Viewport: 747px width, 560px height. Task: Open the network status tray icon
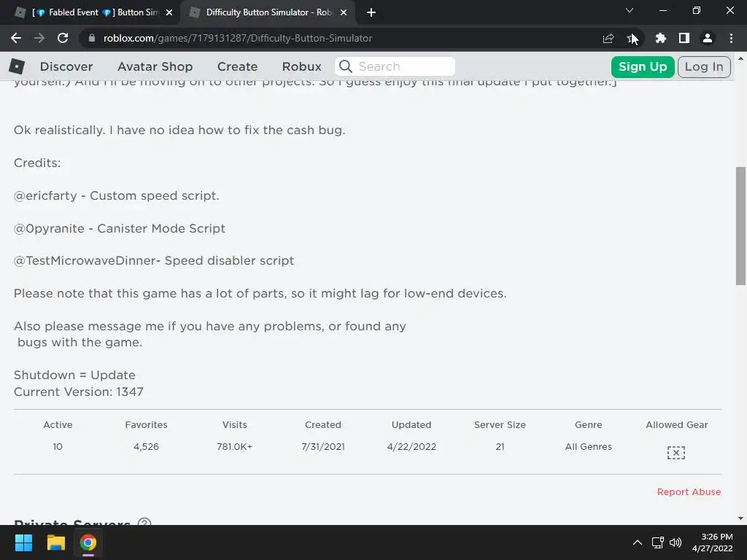658,542
